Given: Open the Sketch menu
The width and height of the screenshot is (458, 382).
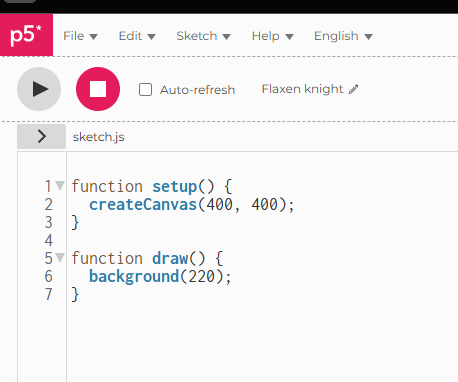Looking at the screenshot, I should [x=203, y=36].
